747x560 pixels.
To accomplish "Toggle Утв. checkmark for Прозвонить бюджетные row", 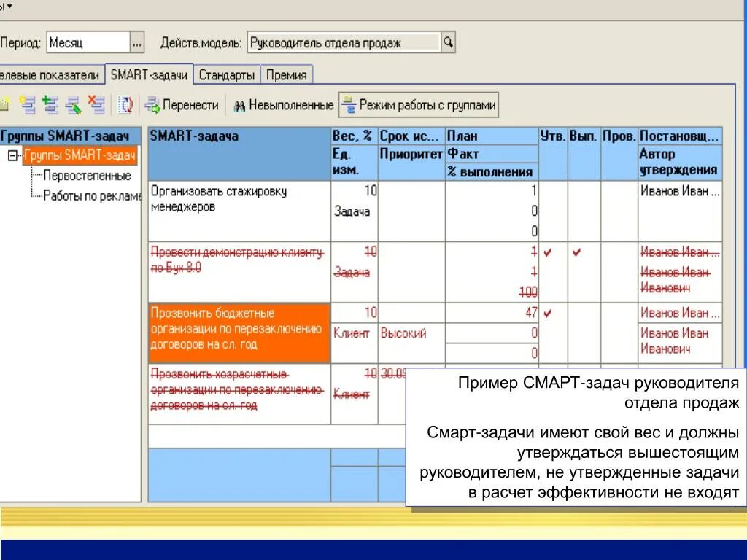I will [548, 313].
